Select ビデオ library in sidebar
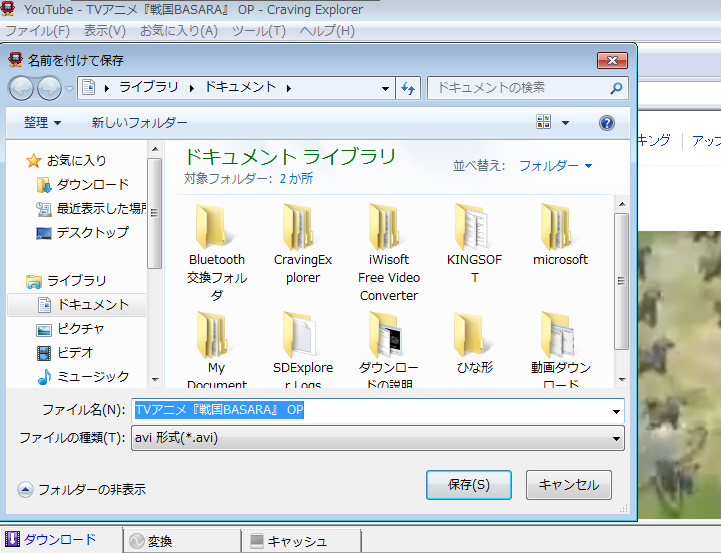Image resolution: width=721 pixels, height=553 pixels. (x=65, y=353)
